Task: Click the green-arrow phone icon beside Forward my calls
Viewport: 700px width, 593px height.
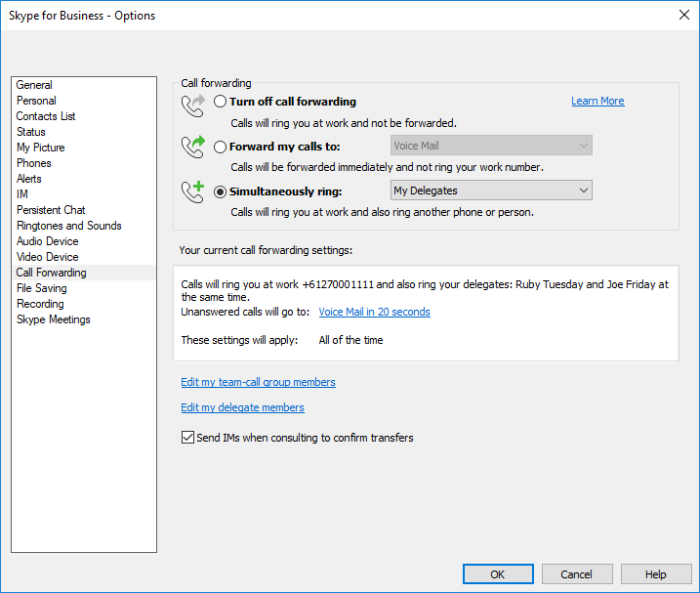Action: (x=193, y=147)
